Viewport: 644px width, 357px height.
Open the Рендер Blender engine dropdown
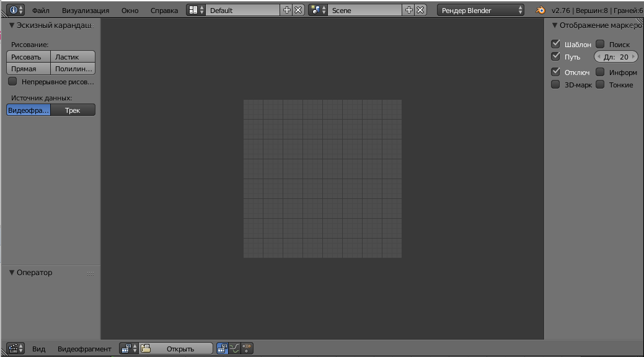pos(480,11)
